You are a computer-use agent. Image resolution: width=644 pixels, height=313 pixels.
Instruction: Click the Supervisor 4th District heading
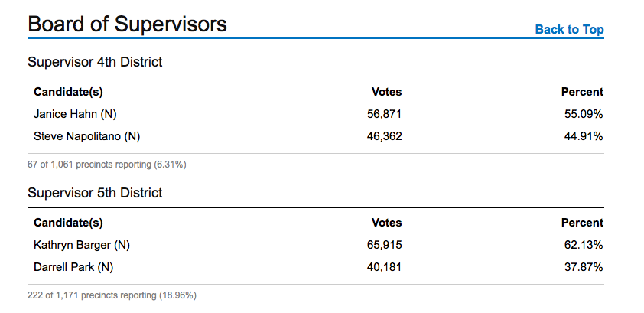tap(95, 62)
